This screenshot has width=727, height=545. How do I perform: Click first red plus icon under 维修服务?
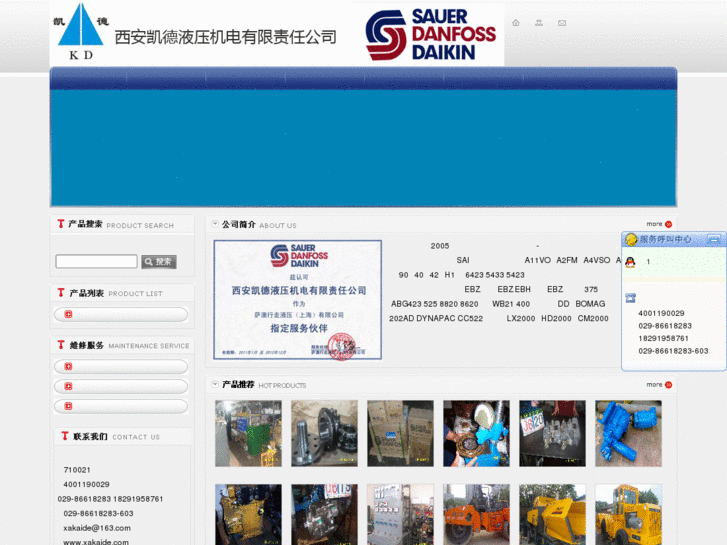coord(68,366)
